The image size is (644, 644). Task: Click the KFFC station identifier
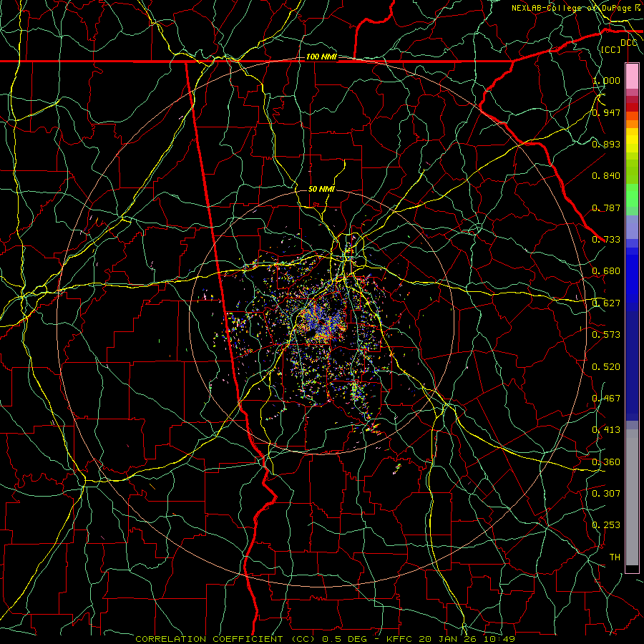[x=399, y=639]
